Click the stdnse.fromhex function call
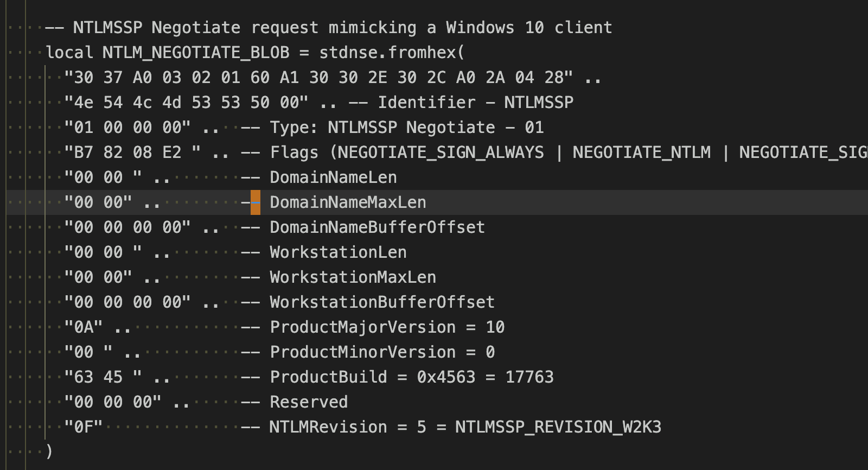The width and height of the screenshot is (868, 470). (x=387, y=53)
